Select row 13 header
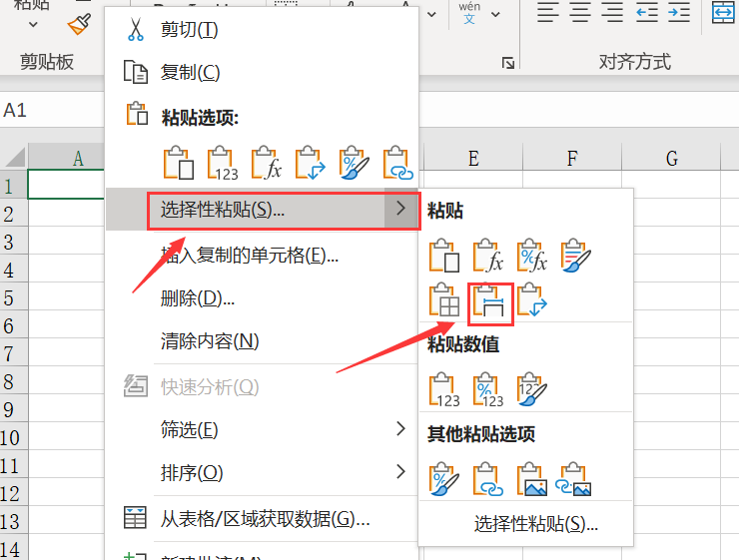739x560 pixels. coord(14,522)
